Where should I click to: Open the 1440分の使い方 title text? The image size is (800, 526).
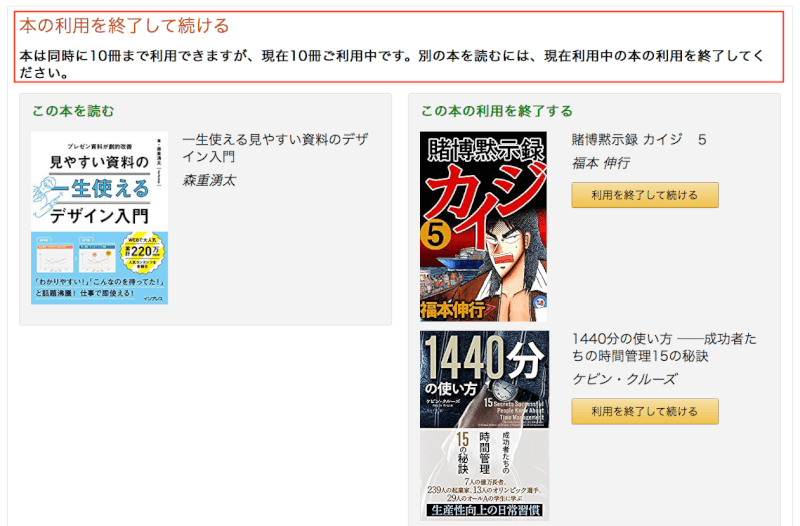click(664, 347)
